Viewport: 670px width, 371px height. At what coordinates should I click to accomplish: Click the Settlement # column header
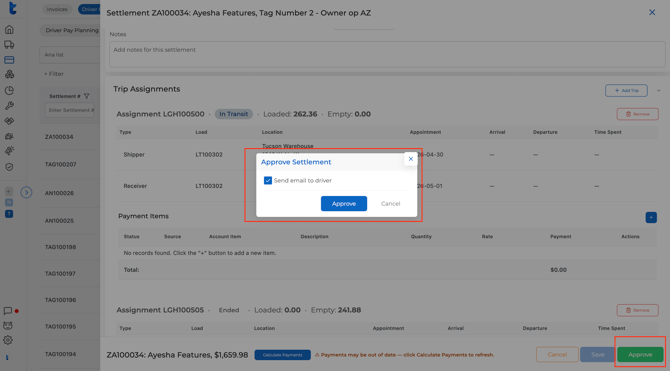(x=65, y=96)
